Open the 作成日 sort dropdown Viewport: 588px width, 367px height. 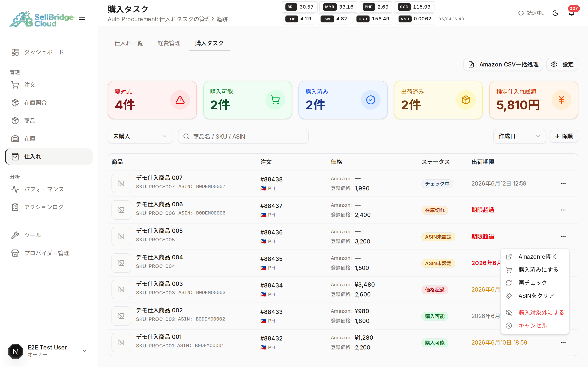pyautogui.click(x=519, y=136)
